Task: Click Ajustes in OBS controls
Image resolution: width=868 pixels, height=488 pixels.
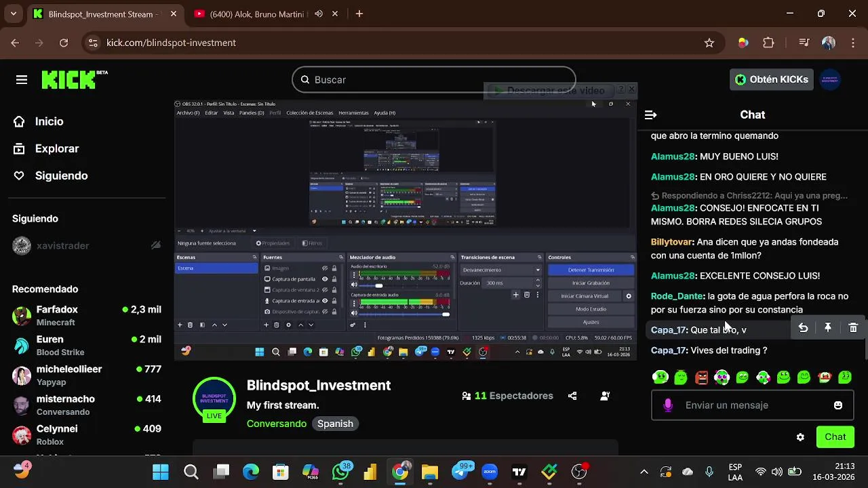Action: tap(591, 322)
